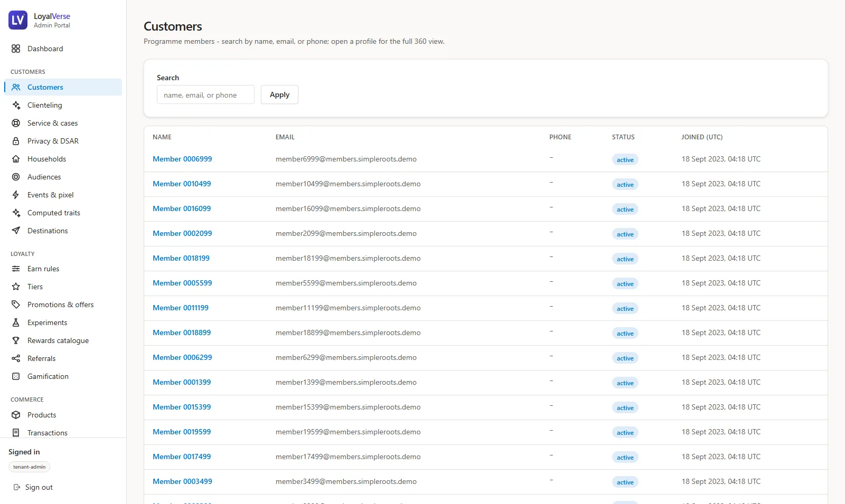
Task: Open Member 0005599 profile
Action: click(182, 283)
